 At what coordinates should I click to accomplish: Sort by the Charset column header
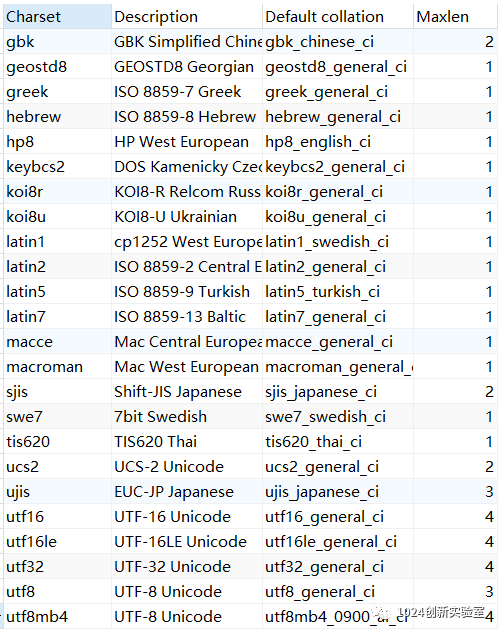pos(57,17)
